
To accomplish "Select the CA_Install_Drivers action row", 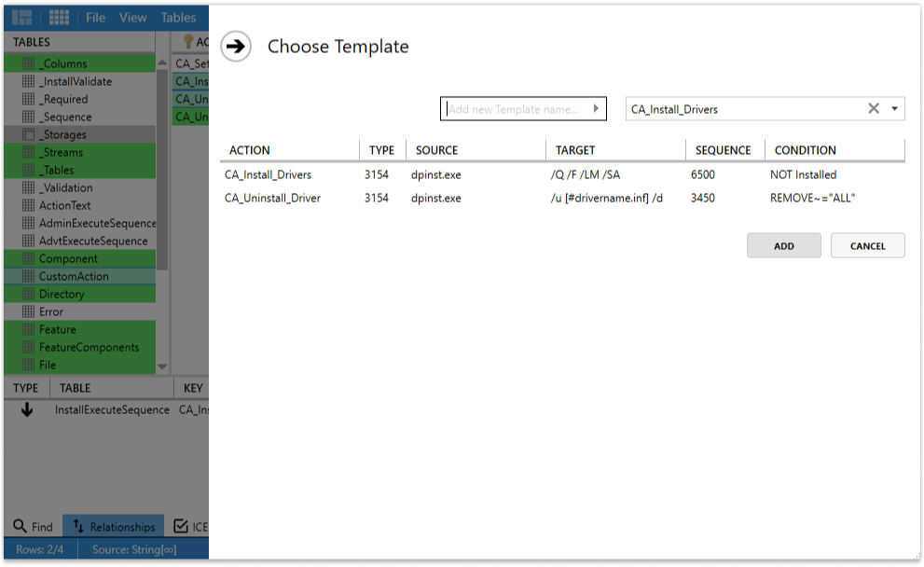I will pyautogui.click(x=562, y=174).
